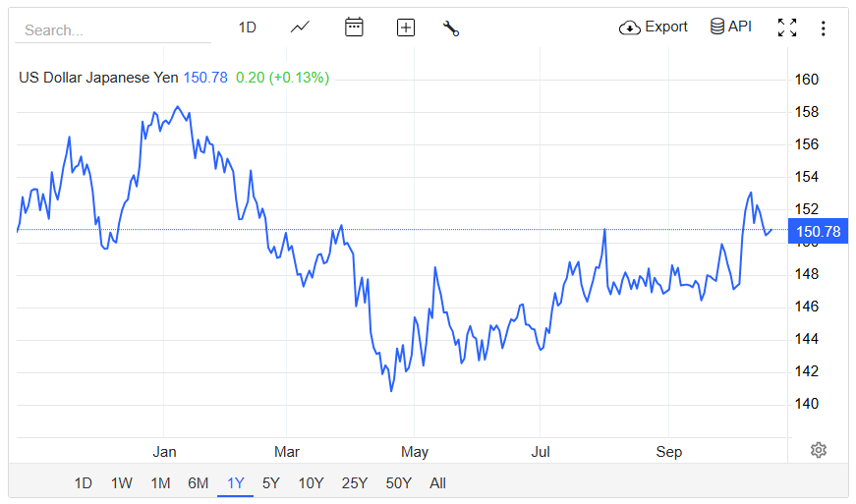Choose the 6M time range
This screenshot has width=856, height=504.
click(x=199, y=482)
